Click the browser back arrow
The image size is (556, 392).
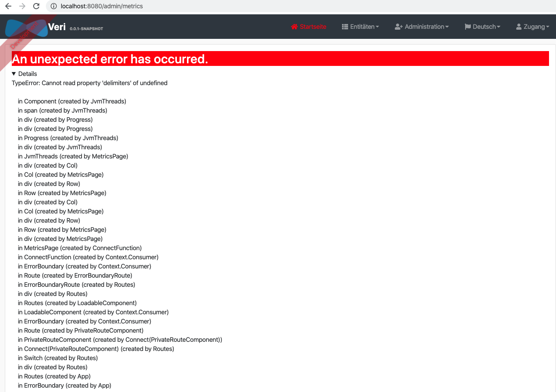click(8, 6)
